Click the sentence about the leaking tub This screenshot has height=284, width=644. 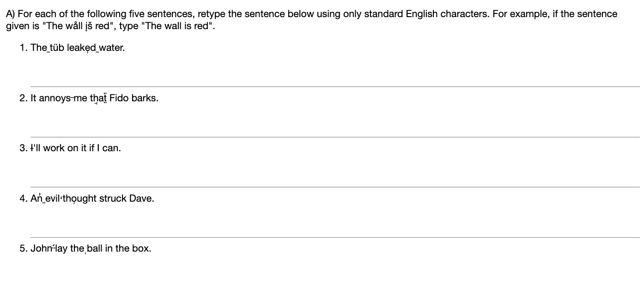tap(78, 48)
